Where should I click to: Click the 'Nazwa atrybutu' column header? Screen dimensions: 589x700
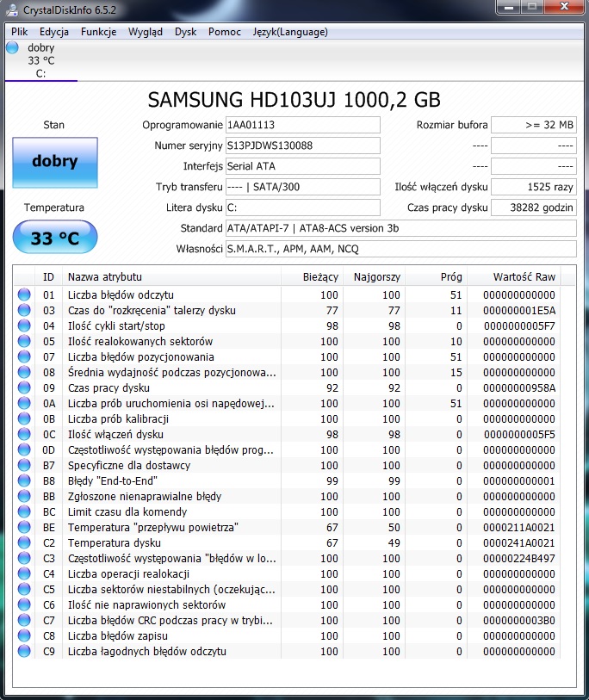[172, 276]
